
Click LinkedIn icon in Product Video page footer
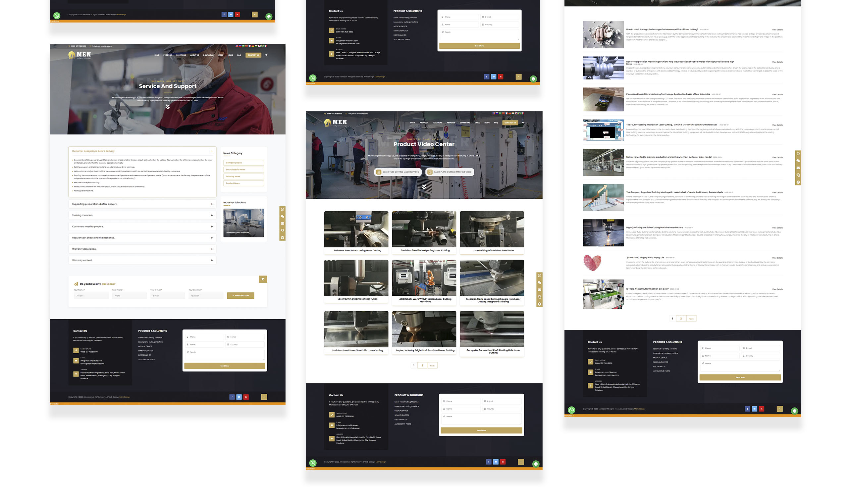[503, 462]
